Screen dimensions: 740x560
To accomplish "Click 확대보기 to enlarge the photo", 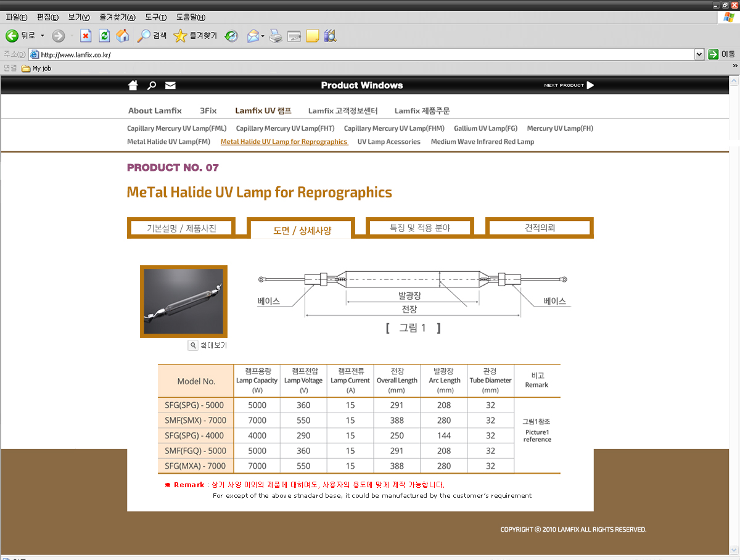I will coord(208,345).
